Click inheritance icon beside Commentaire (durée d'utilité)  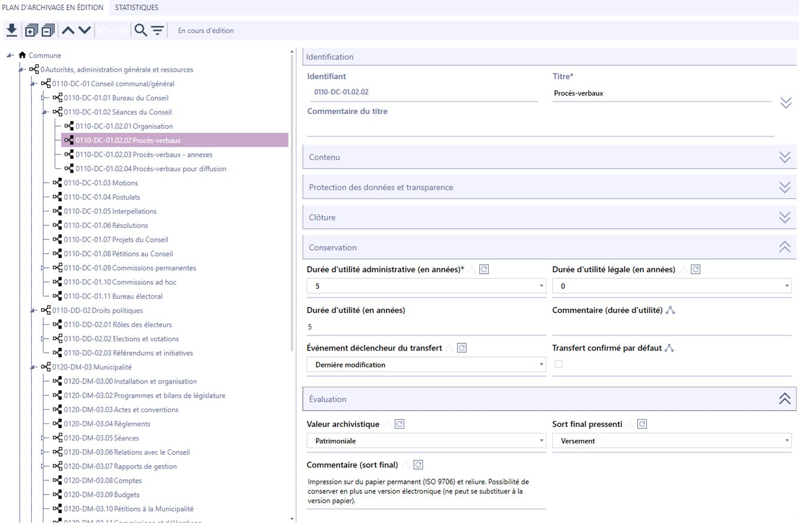pyautogui.click(x=670, y=310)
